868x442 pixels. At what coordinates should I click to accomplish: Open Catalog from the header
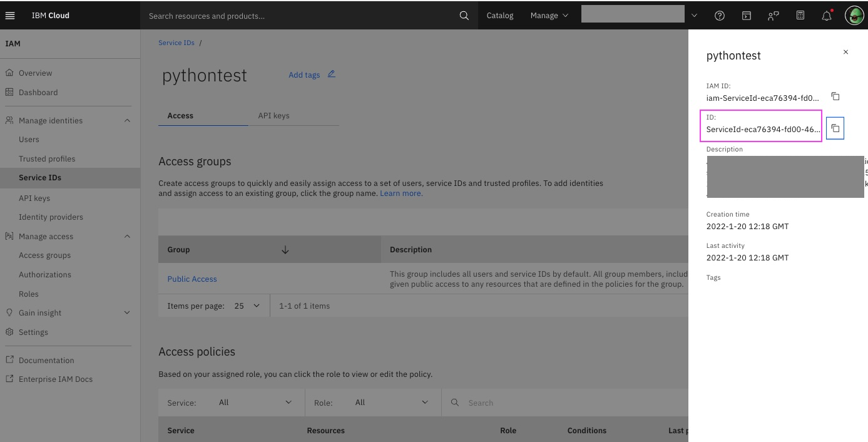coord(500,16)
